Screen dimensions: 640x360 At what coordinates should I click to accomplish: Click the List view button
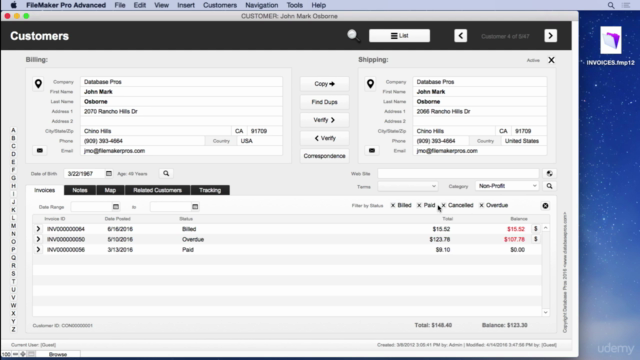tap(399, 36)
